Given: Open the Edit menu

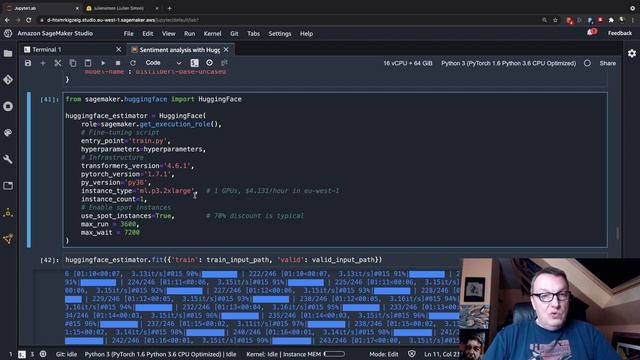Looking at the screenshot, I should (148, 33).
